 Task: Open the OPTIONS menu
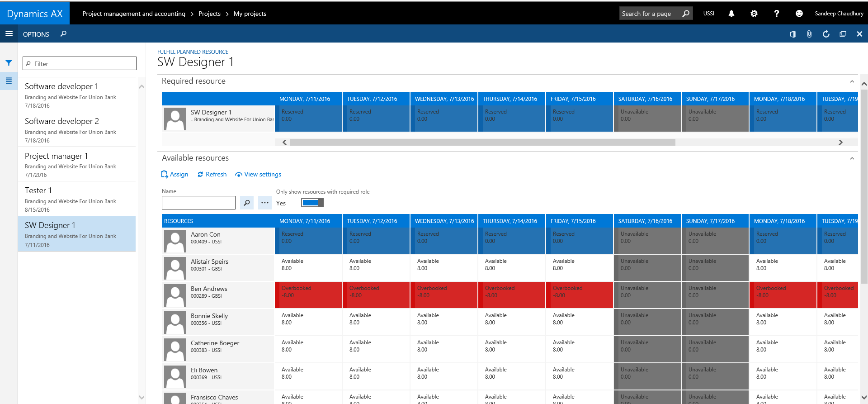(x=36, y=34)
